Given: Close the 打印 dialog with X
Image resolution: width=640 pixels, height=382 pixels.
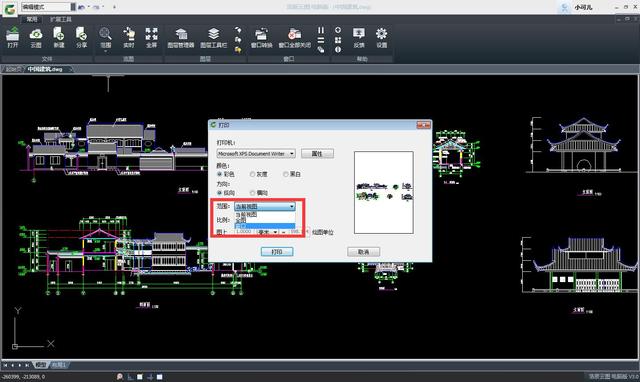Looking at the screenshot, I should click(423, 125).
